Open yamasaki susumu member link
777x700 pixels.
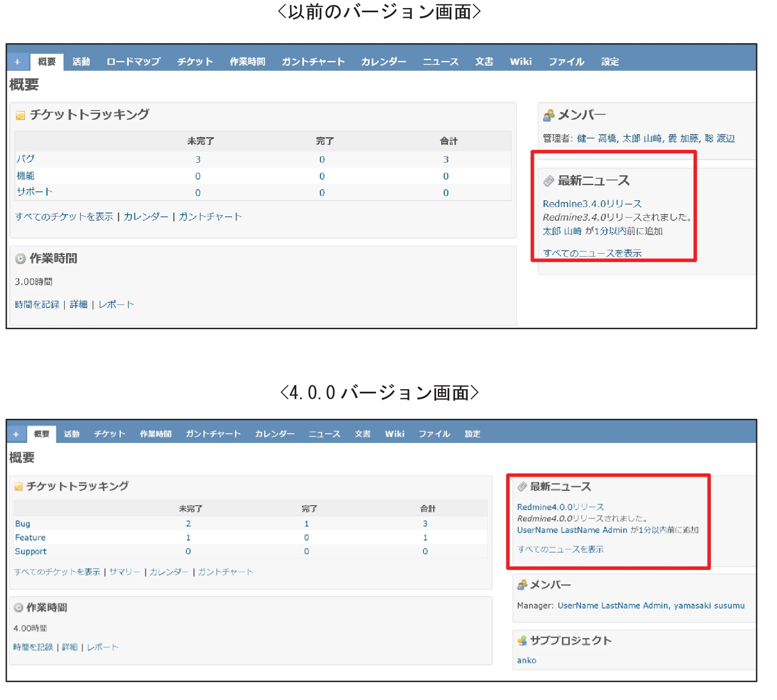[709, 606]
